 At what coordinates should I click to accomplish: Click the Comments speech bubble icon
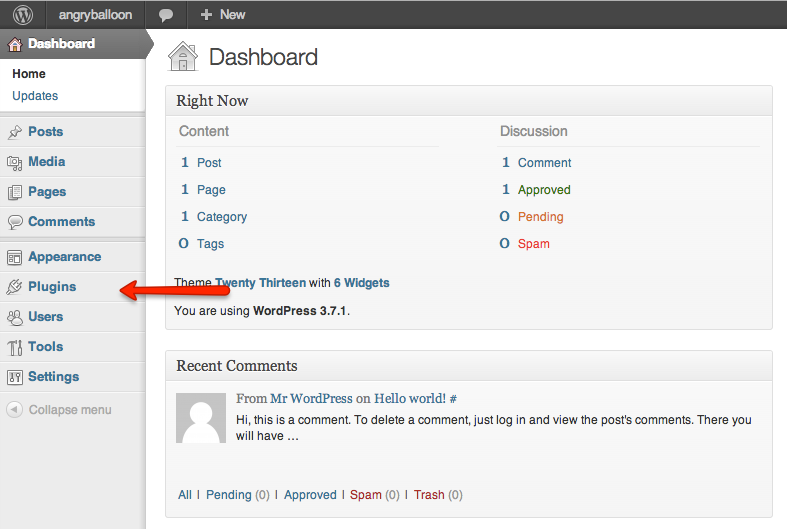coord(15,222)
